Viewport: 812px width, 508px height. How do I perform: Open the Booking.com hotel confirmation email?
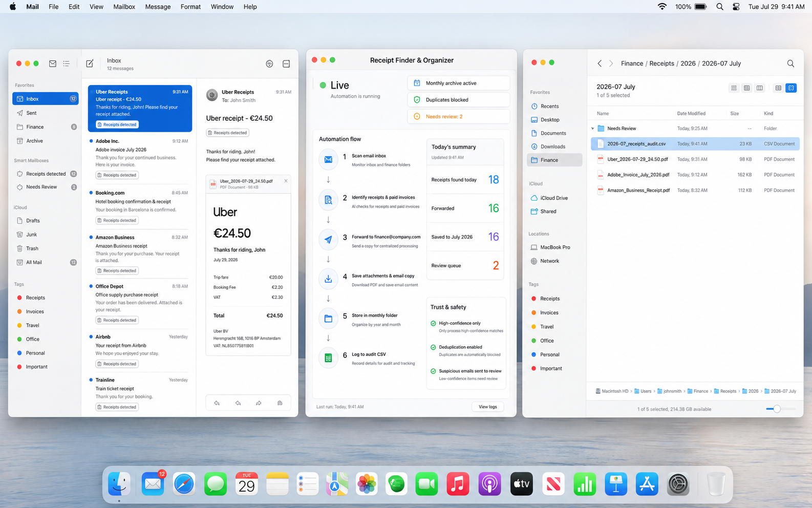[140, 207]
